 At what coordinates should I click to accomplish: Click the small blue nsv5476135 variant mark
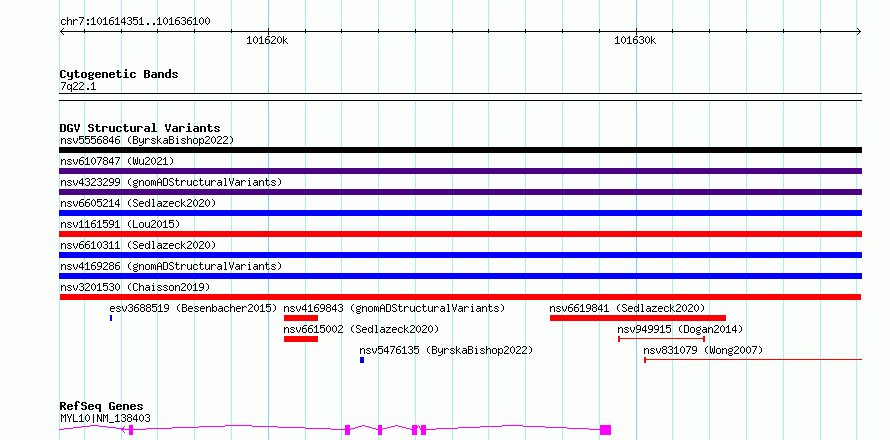point(362,360)
